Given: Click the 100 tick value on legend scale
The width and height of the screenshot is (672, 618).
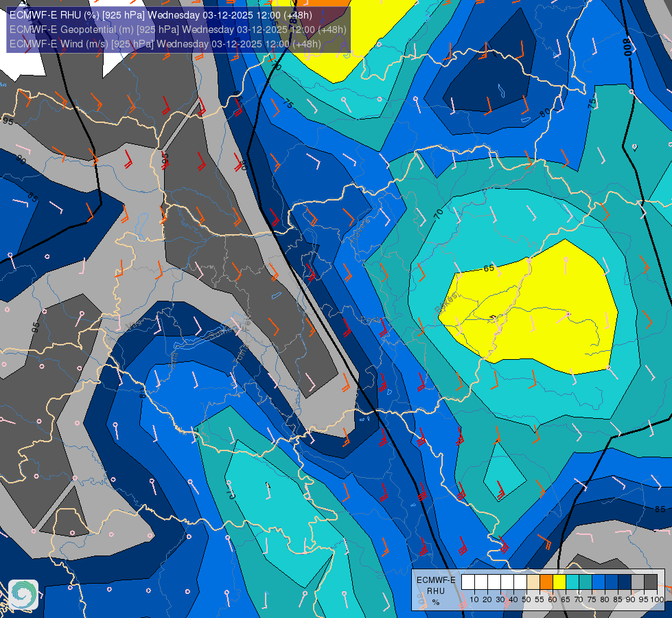Looking at the screenshot, I should click(658, 599).
